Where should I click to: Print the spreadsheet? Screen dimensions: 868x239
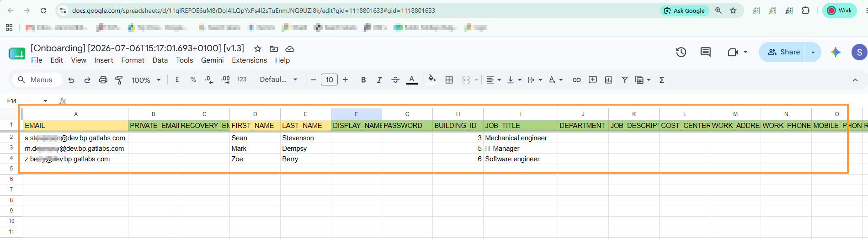coord(103,80)
